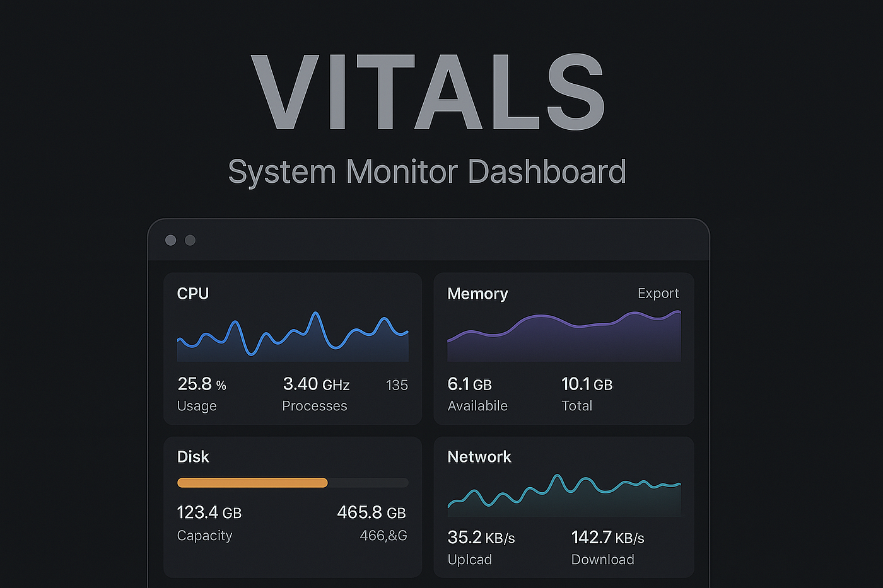Click the VITALS heading
Screen dimensions: 883x588
coord(429,92)
